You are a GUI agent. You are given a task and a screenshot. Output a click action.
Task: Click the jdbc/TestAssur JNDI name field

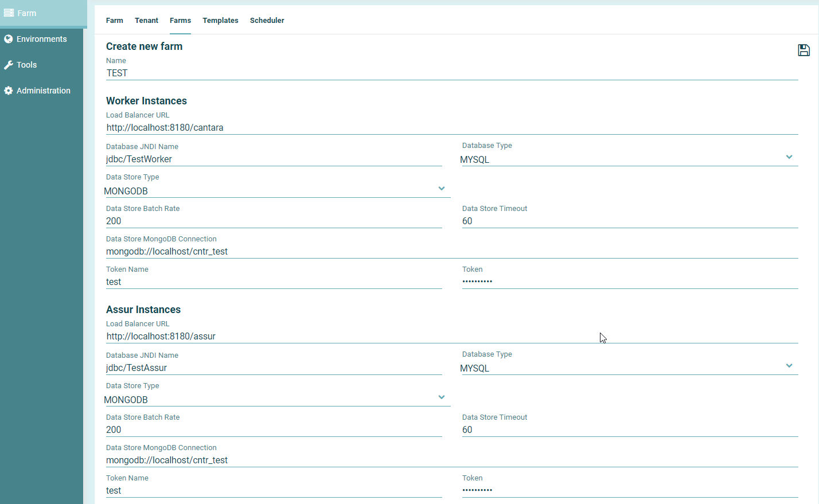pyautogui.click(x=274, y=368)
